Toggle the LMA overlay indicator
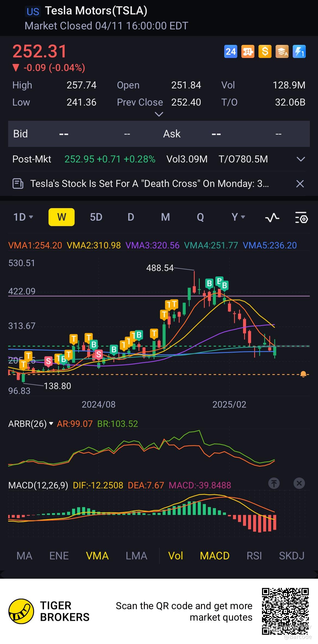 (136, 556)
